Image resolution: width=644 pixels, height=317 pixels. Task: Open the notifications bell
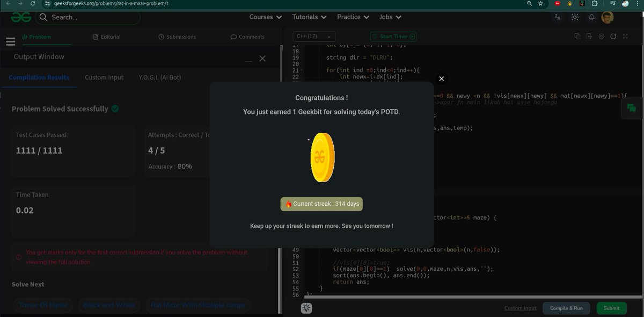pos(591,17)
